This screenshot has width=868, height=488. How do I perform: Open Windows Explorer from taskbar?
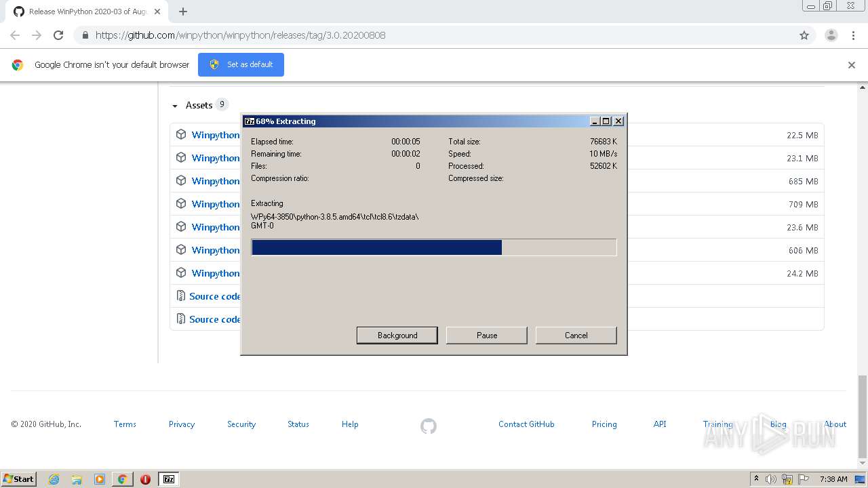pos(77,479)
